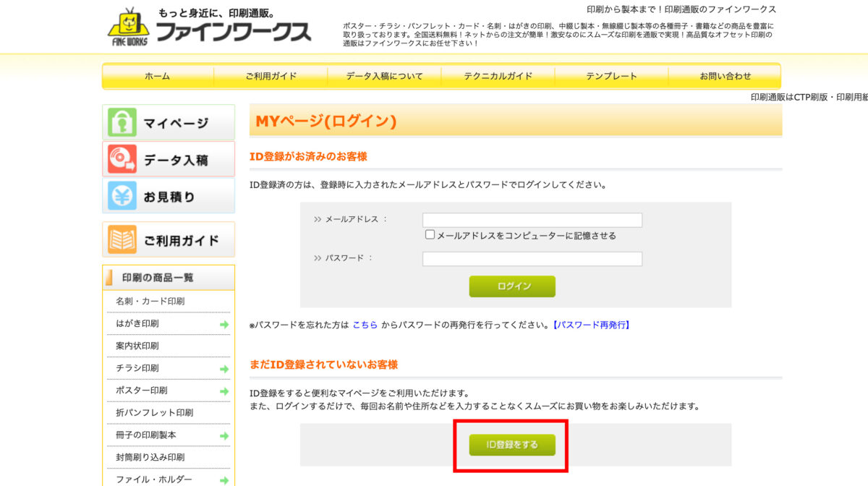Click green arrow beside ファイル・ホルダー

click(x=224, y=480)
